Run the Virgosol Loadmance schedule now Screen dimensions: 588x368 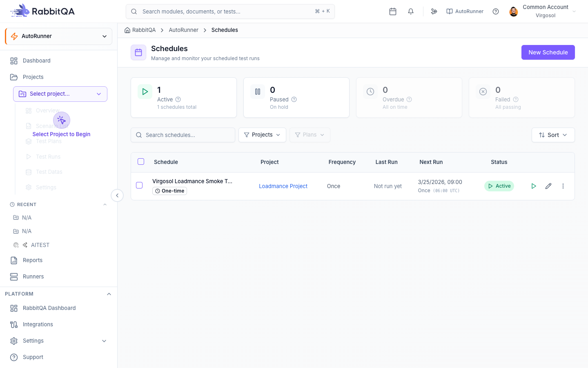(534, 186)
